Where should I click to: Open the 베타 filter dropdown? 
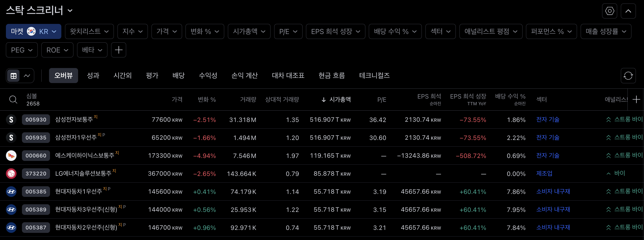pos(92,50)
